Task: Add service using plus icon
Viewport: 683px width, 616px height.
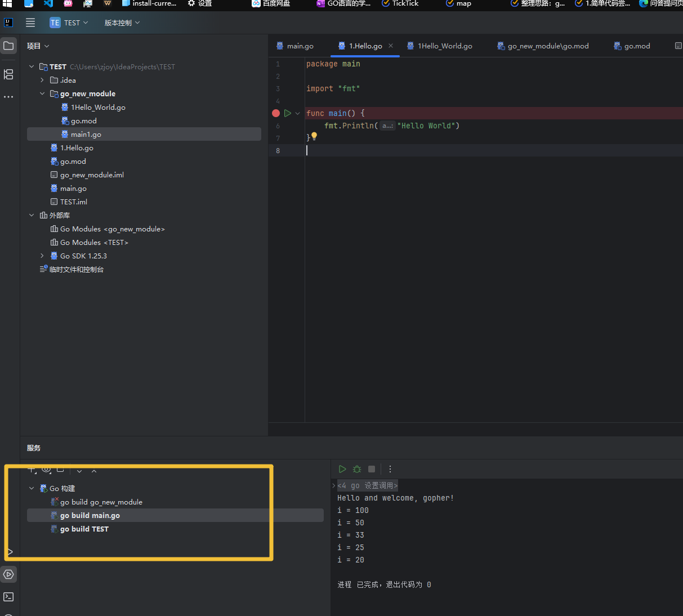Action: click(32, 469)
